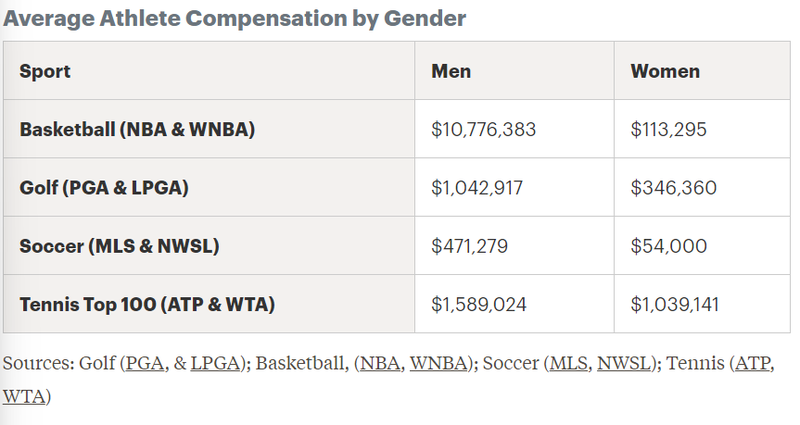Select the Golf (PGA & LPGA) row label

pos(104,187)
